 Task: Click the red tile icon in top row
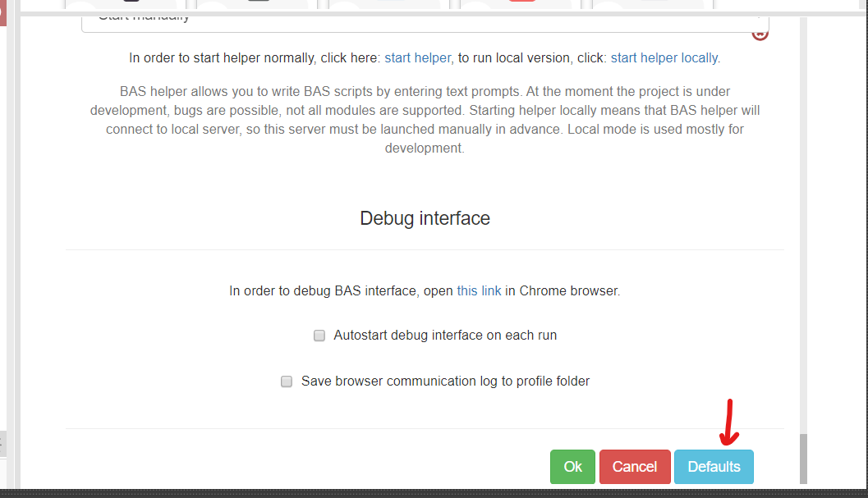point(521,3)
